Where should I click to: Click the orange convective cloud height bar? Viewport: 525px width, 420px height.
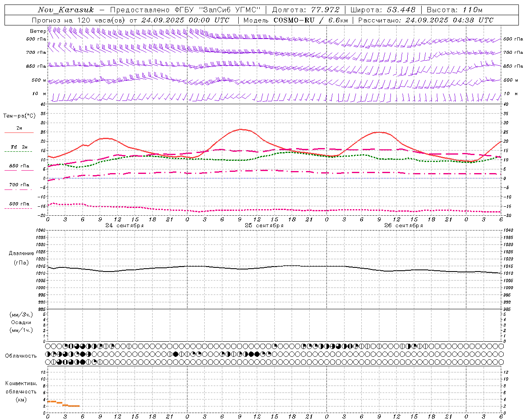(63, 404)
